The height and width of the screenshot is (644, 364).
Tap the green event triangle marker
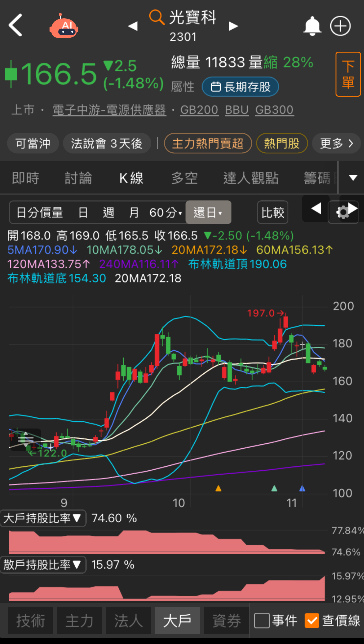point(274,488)
